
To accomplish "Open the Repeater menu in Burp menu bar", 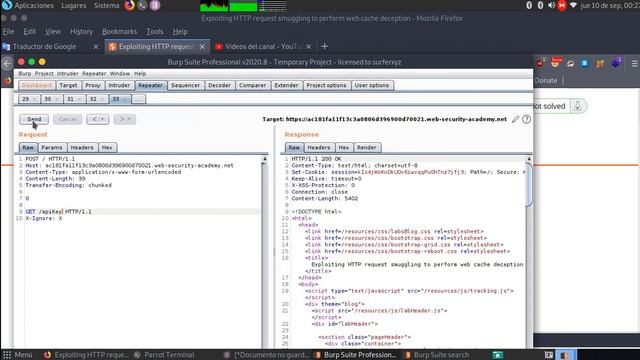I will point(94,73).
